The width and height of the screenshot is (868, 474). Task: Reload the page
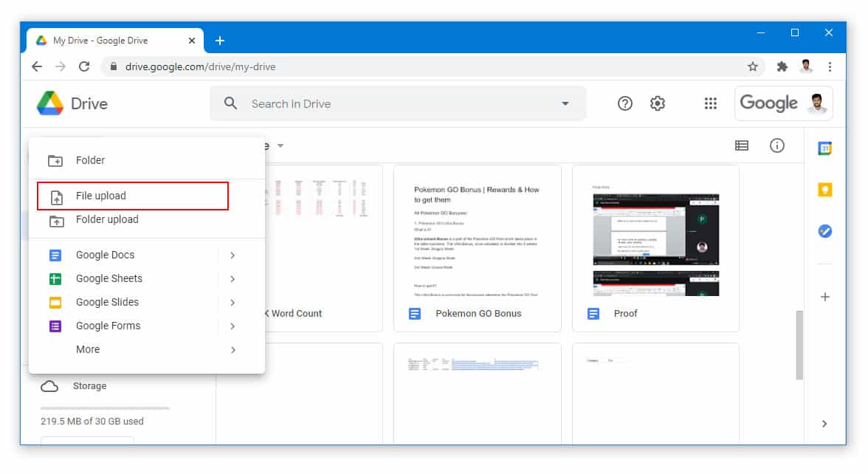click(84, 66)
